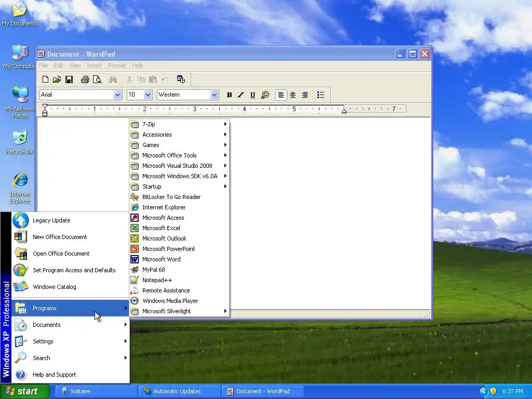Expand Settings in Start menu

(70, 341)
